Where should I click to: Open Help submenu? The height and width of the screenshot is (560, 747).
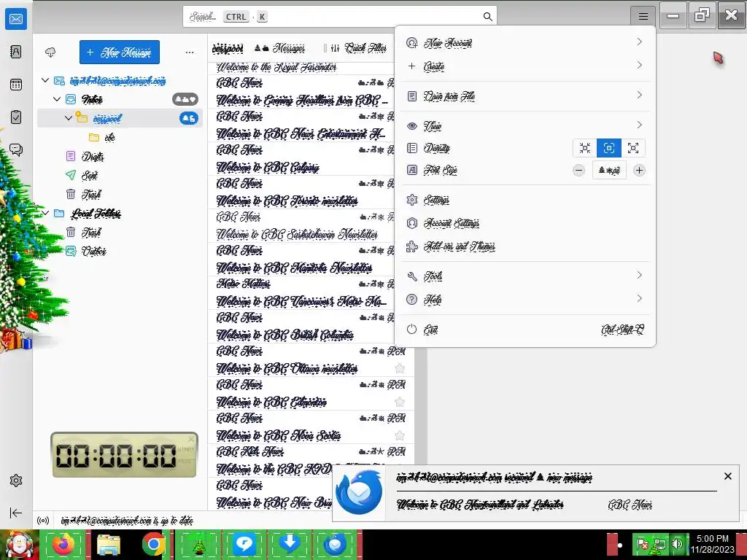click(x=525, y=300)
